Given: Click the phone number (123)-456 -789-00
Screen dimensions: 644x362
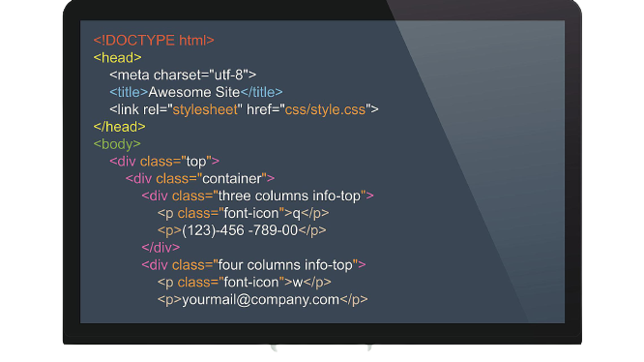Looking at the screenshot, I should pyautogui.click(x=240, y=230).
